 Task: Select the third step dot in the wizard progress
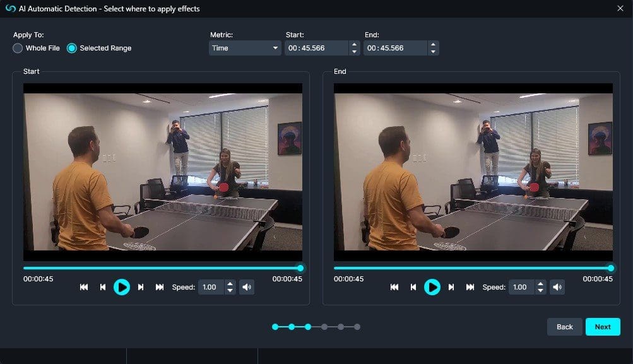click(307, 327)
